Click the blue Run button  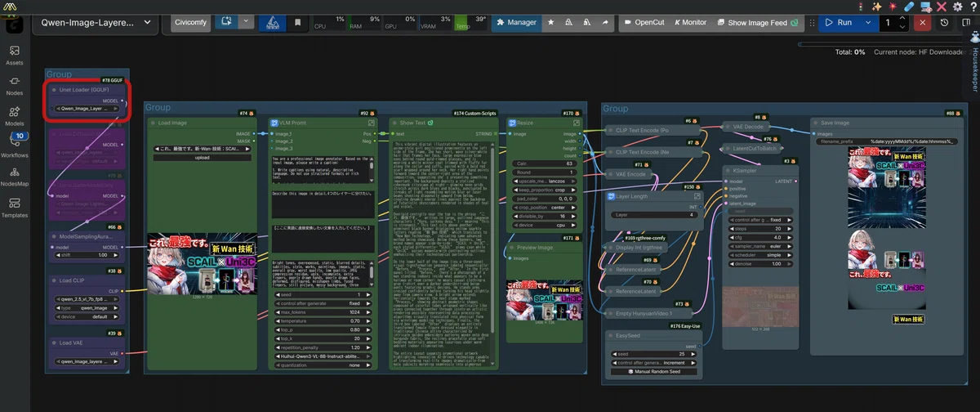(841, 22)
